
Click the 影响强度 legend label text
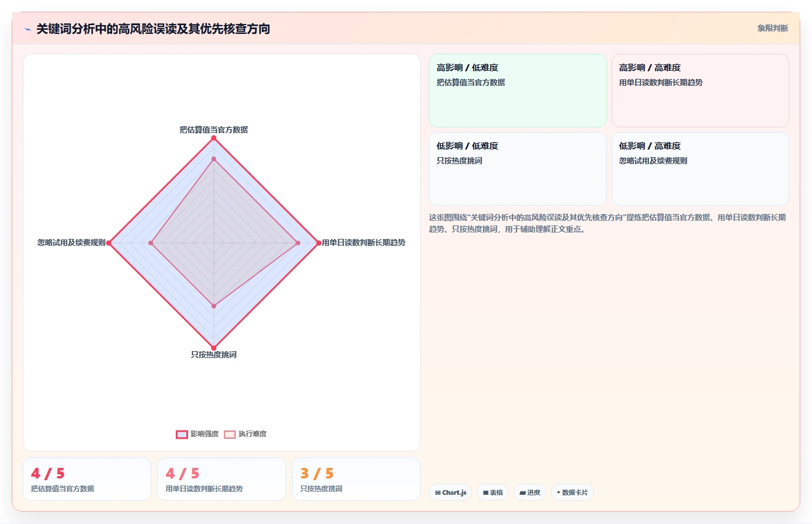(x=204, y=434)
